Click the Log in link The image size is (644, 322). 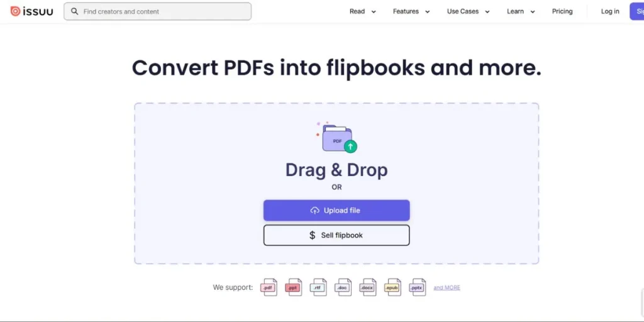pyautogui.click(x=610, y=11)
